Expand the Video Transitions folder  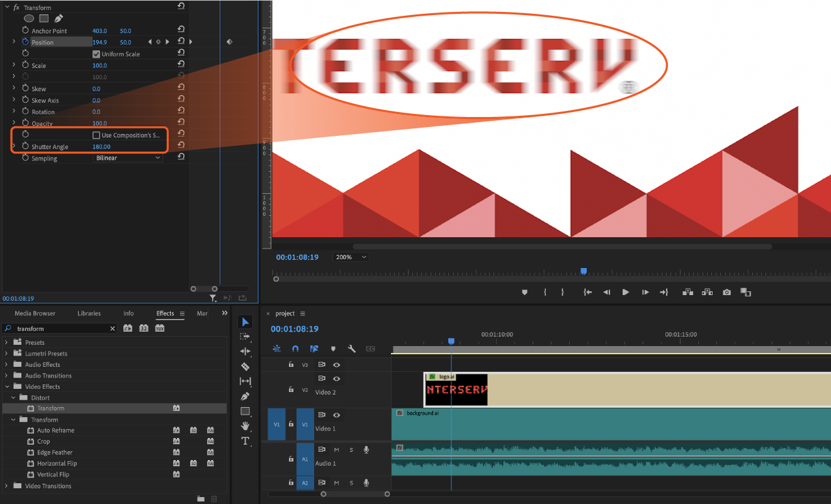[x=7, y=486]
